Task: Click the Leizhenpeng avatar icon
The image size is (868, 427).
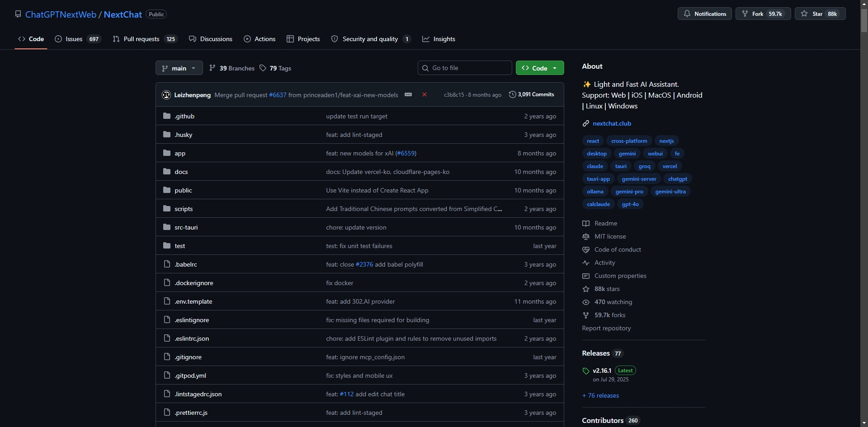Action: [166, 95]
